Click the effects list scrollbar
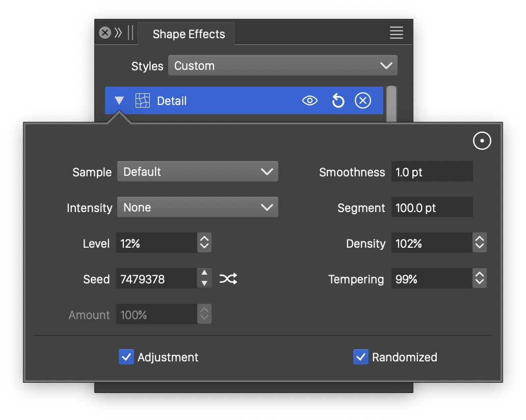The image size is (526, 420). (391, 103)
